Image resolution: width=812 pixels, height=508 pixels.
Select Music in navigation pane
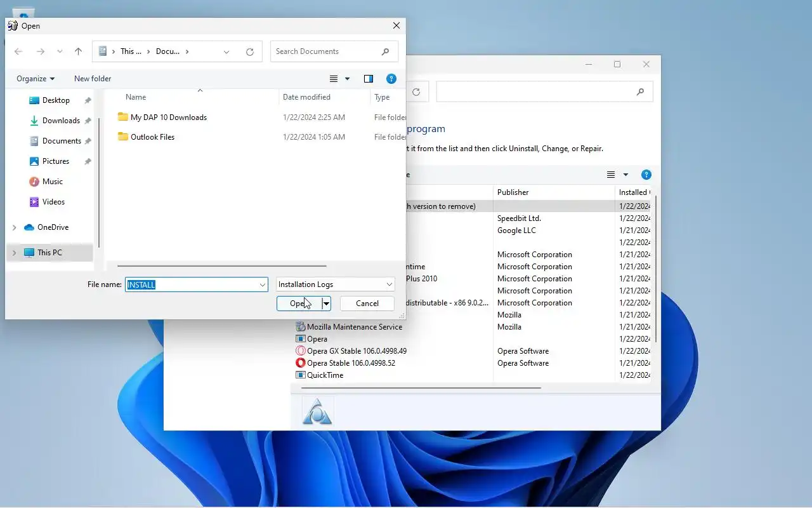click(53, 182)
